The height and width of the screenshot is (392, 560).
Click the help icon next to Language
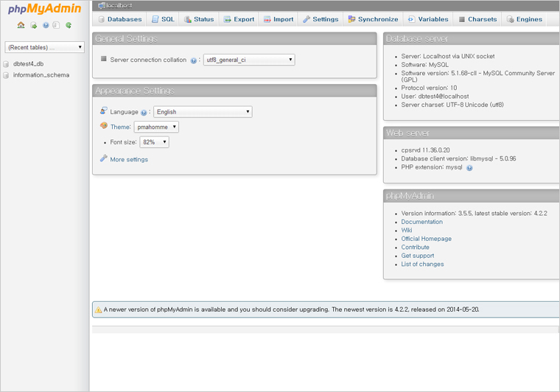(x=144, y=113)
